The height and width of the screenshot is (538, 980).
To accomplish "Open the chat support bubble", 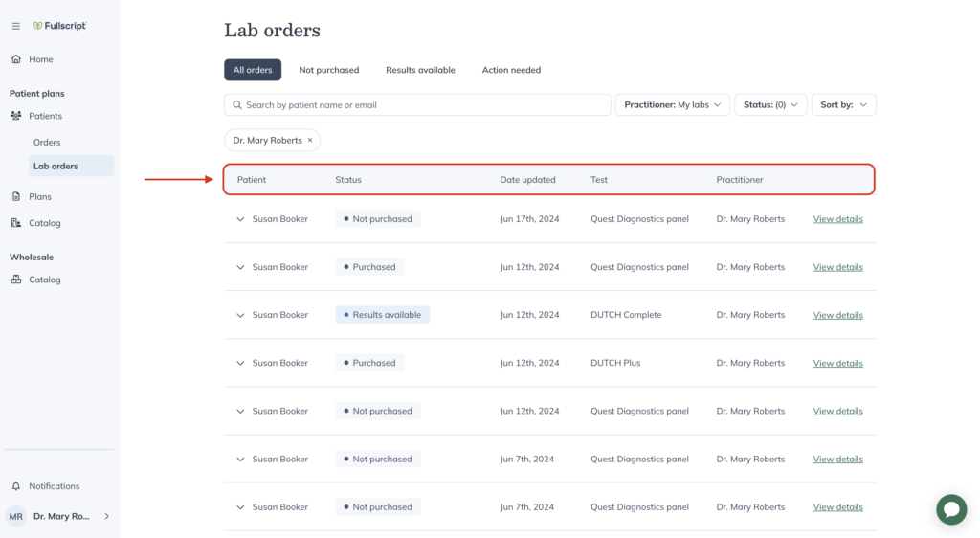I will (951, 509).
